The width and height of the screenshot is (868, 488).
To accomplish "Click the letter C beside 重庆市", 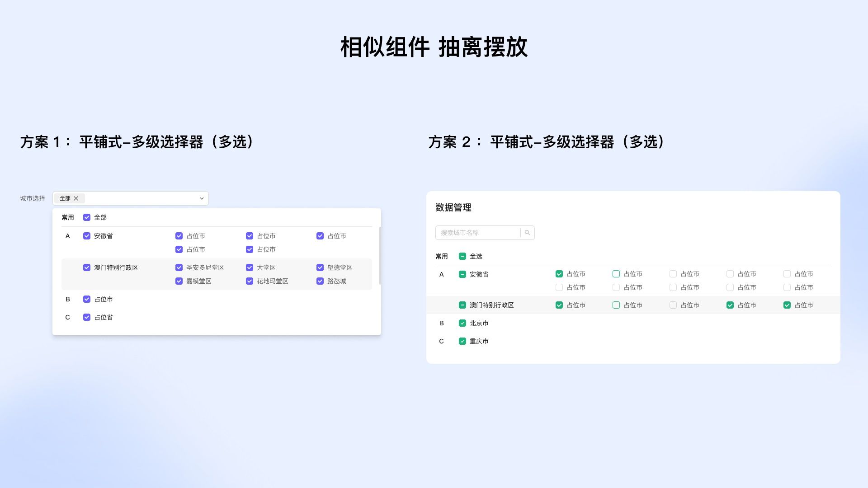I will tap(442, 341).
